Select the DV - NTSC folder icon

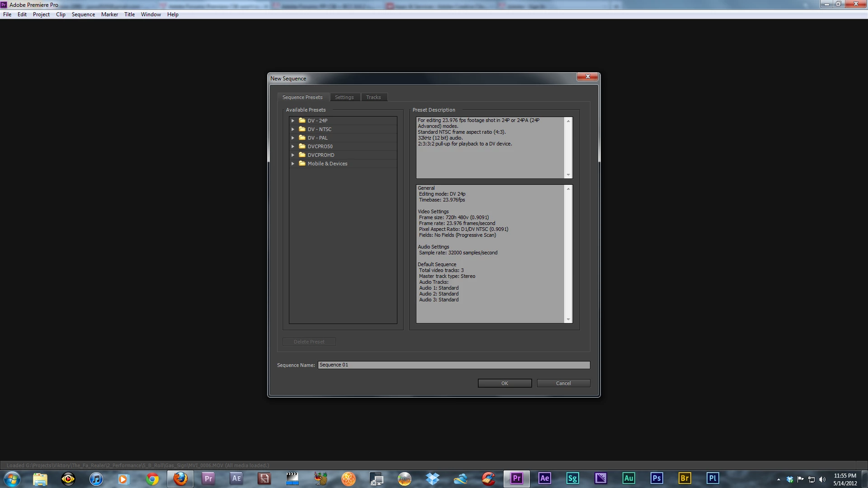302,129
